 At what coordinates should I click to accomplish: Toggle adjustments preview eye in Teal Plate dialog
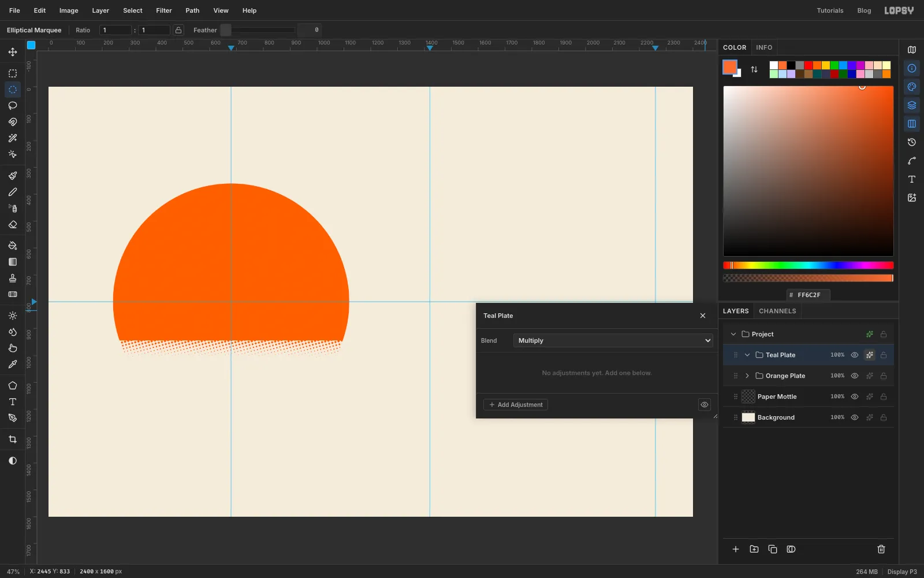(x=705, y=405)
